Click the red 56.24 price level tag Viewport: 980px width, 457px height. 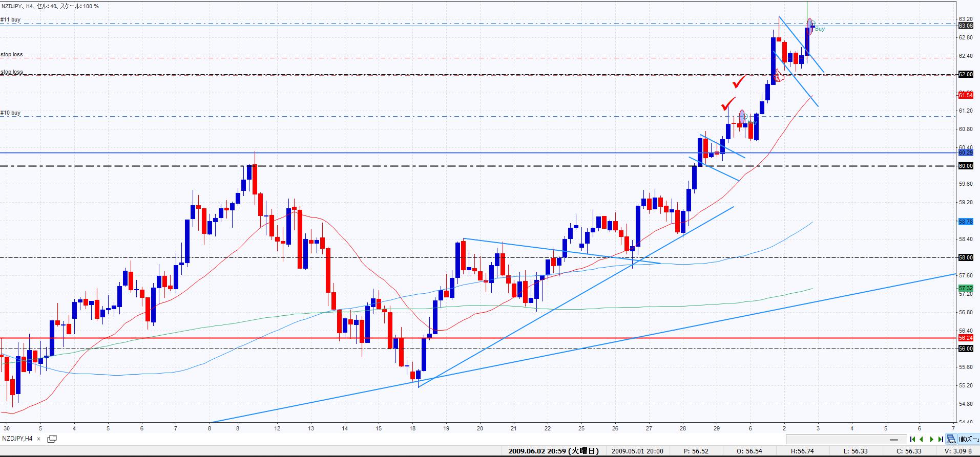965,338
